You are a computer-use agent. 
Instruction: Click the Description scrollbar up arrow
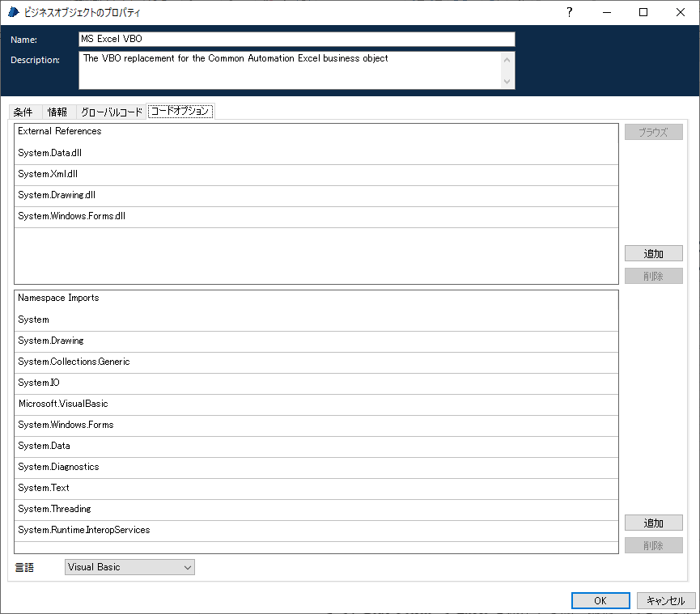(507, 60)
